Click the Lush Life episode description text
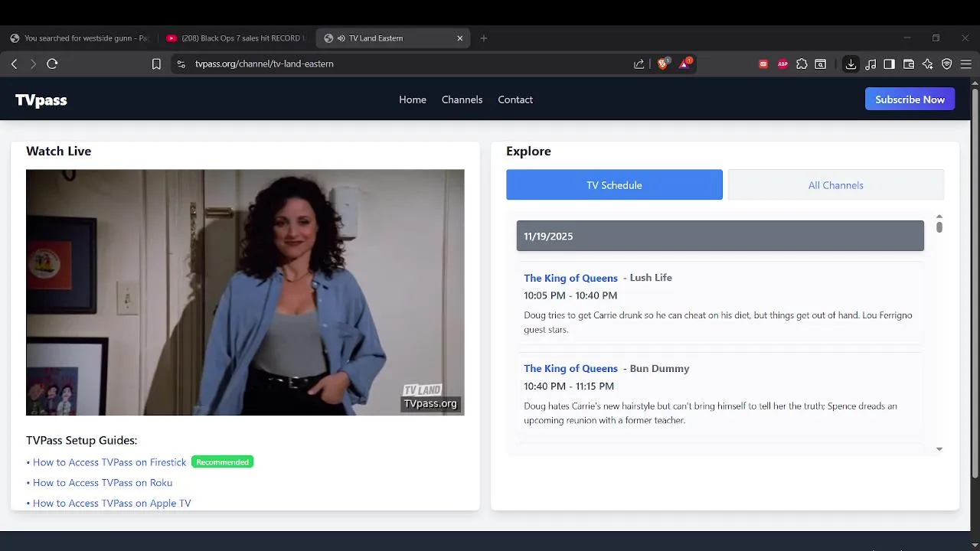 click(718, 322)
